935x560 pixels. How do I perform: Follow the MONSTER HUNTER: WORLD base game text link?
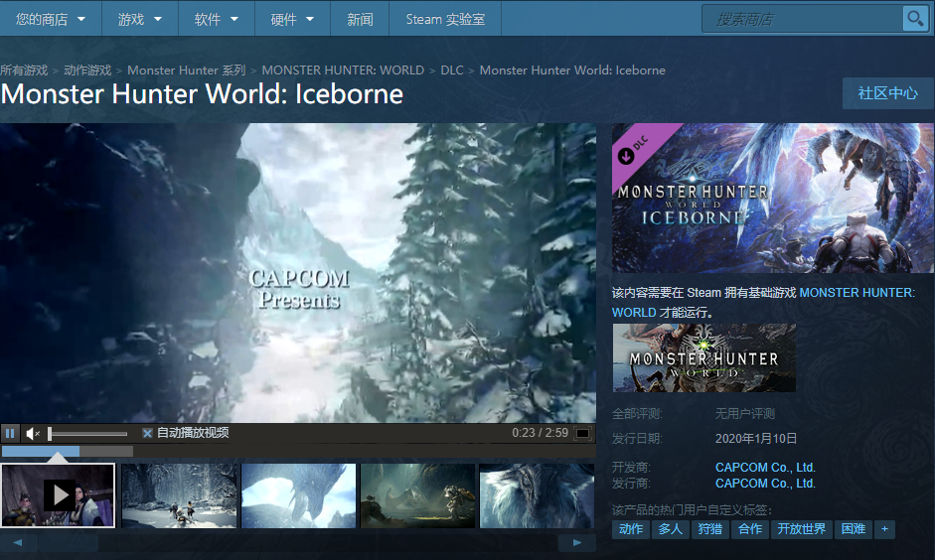[x=763, y=302]
